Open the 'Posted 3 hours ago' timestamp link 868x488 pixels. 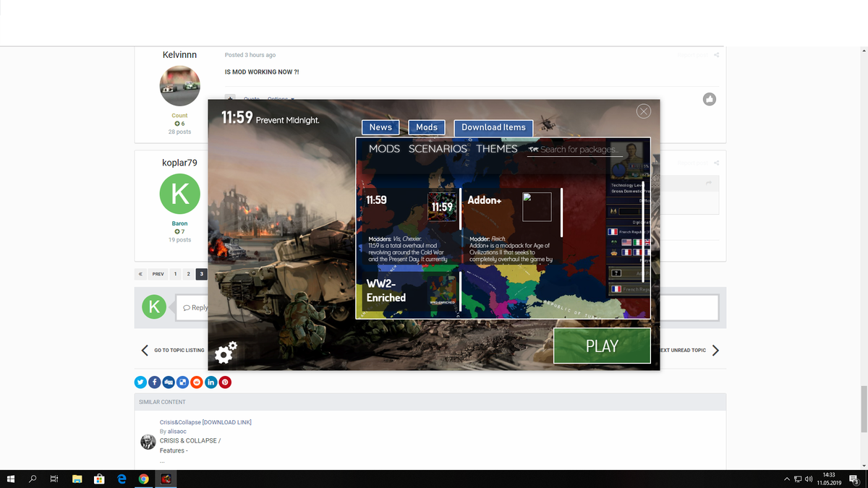tap(250, 55)
